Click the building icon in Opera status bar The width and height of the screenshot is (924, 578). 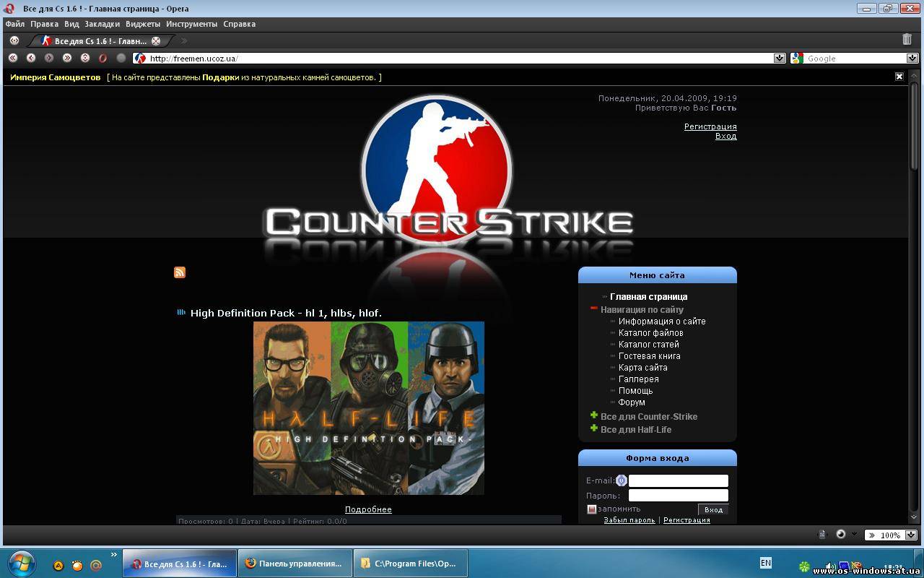pos(821,535)
